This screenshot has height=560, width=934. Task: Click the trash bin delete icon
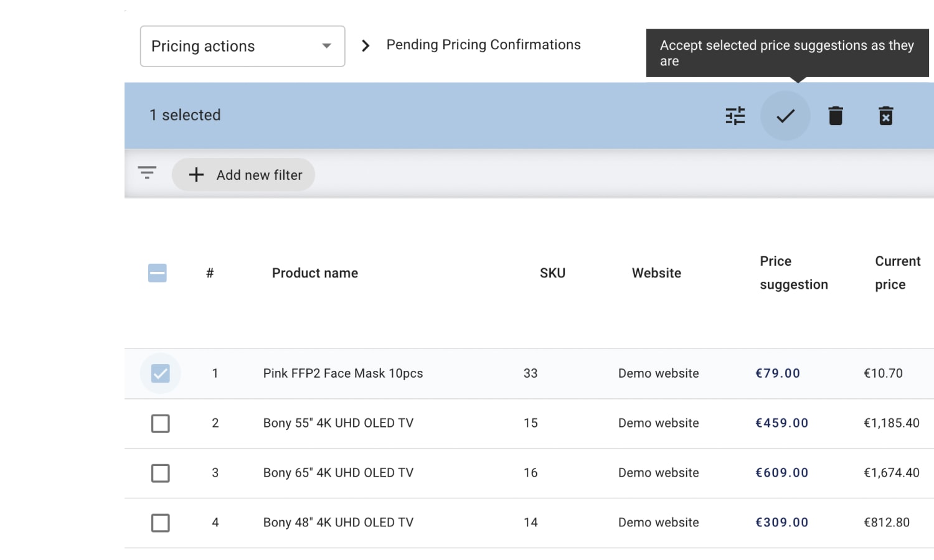836,116
